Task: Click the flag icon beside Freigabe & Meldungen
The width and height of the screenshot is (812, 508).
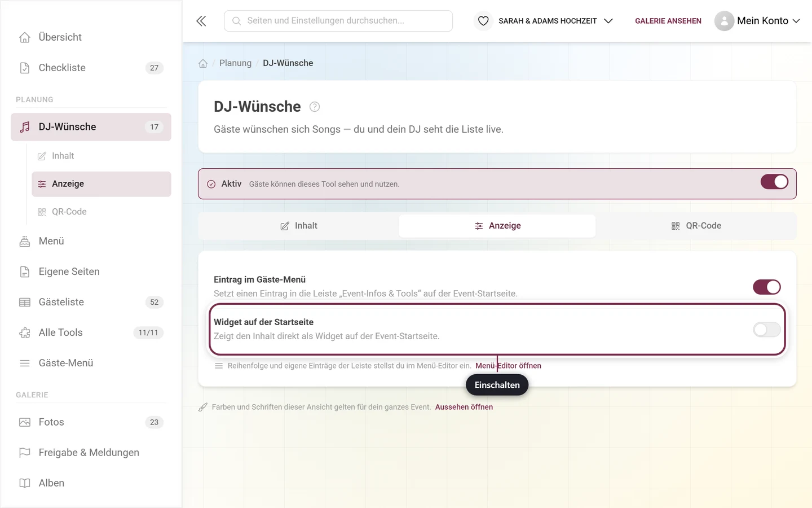Action: pos(25,453)
